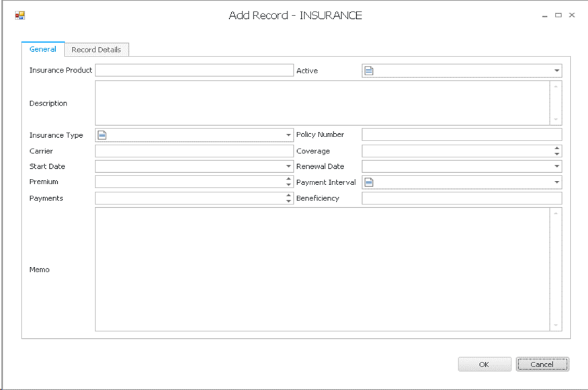Increase the Payments value with up arrow
588x390 pixels.
pyautogui.click(x=288, y=195)
